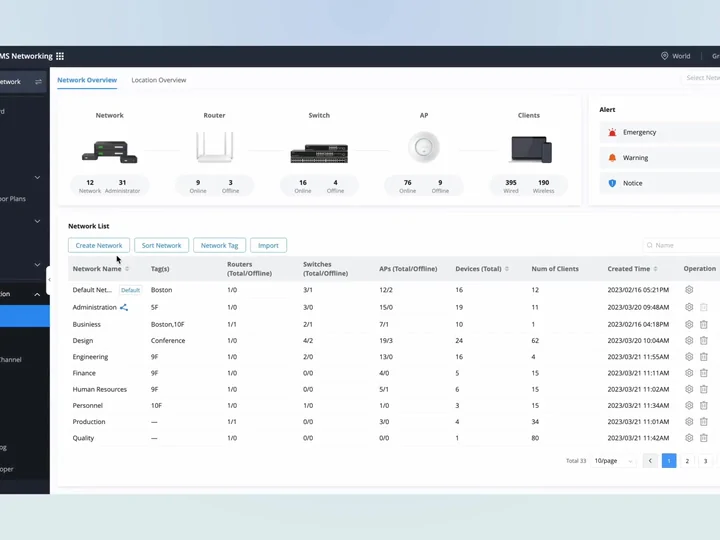Click the Boston,10F tag cell

pyautogui.click(x=168, y=324)
